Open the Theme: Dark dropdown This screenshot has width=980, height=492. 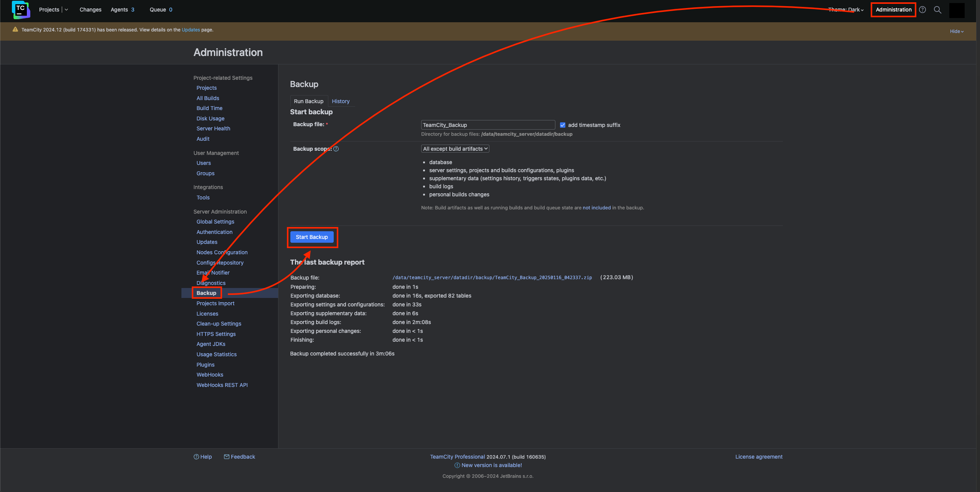tap(846, 10)
